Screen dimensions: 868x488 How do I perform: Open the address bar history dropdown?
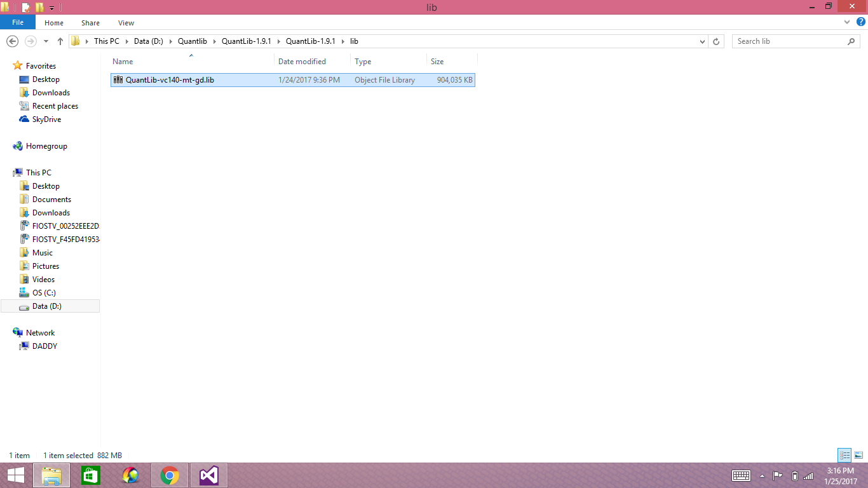pos(702,41)
